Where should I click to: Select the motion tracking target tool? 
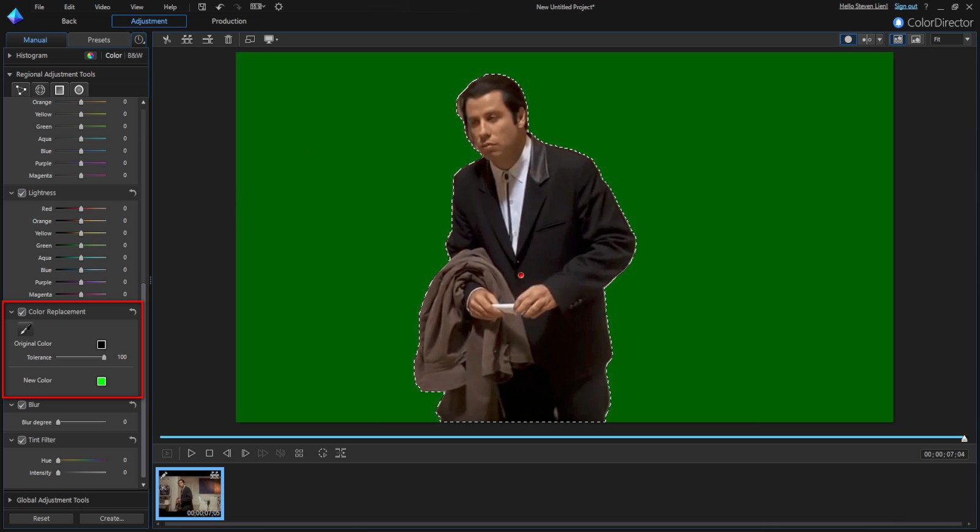(x=40, y=90)
